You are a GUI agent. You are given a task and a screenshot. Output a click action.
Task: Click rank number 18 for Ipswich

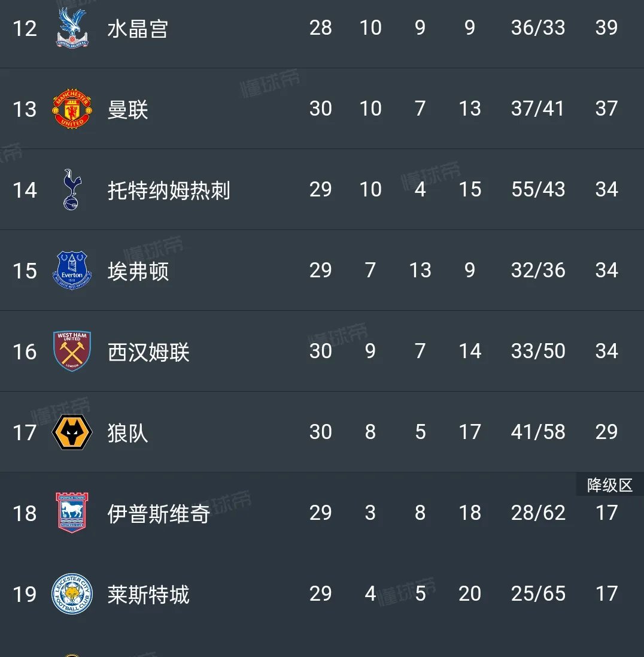coord(25,513)
